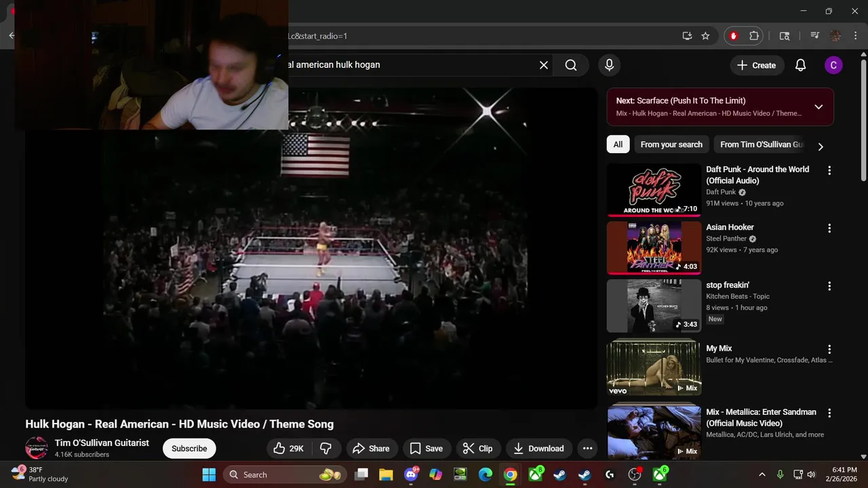Create a clip of the video
868x488 pixels.
click(478, 449)
